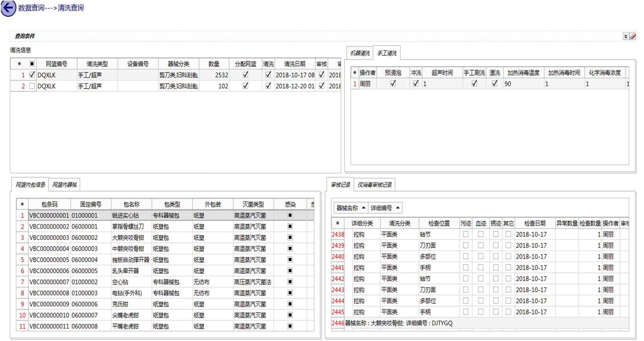The height and width of the screenshot is (341, 644).
Task: Expand the 查询条件 panel with double chevron
Action: pos(626,36)
